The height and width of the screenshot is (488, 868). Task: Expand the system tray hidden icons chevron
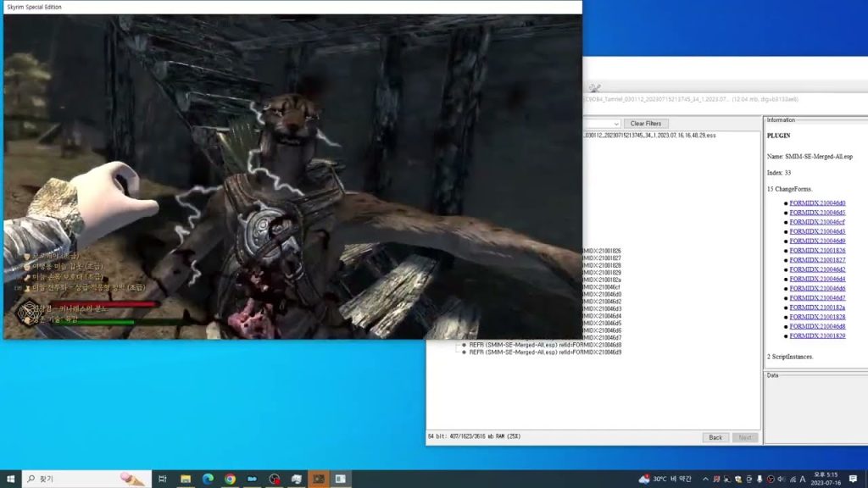(705, 479)
